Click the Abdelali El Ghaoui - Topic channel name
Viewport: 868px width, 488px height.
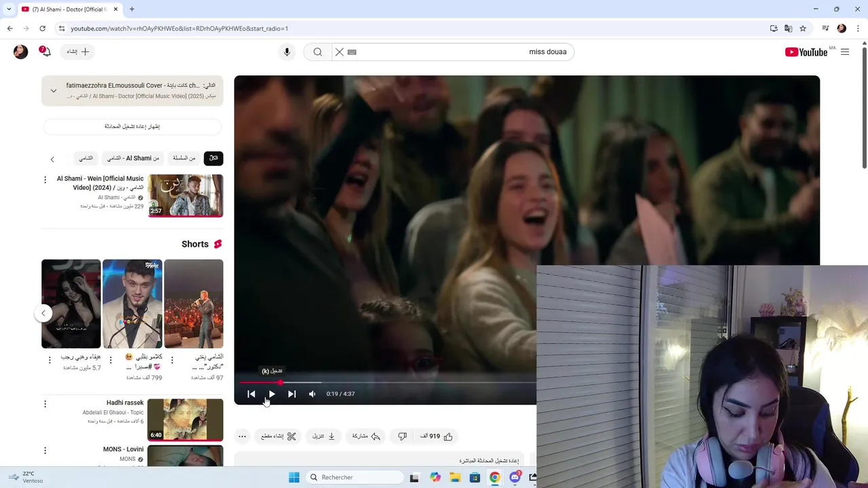point(113,412)
